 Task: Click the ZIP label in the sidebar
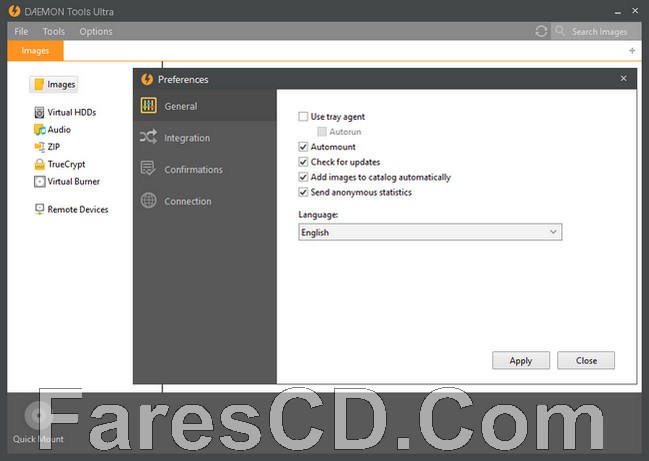[x=53, y=146]
